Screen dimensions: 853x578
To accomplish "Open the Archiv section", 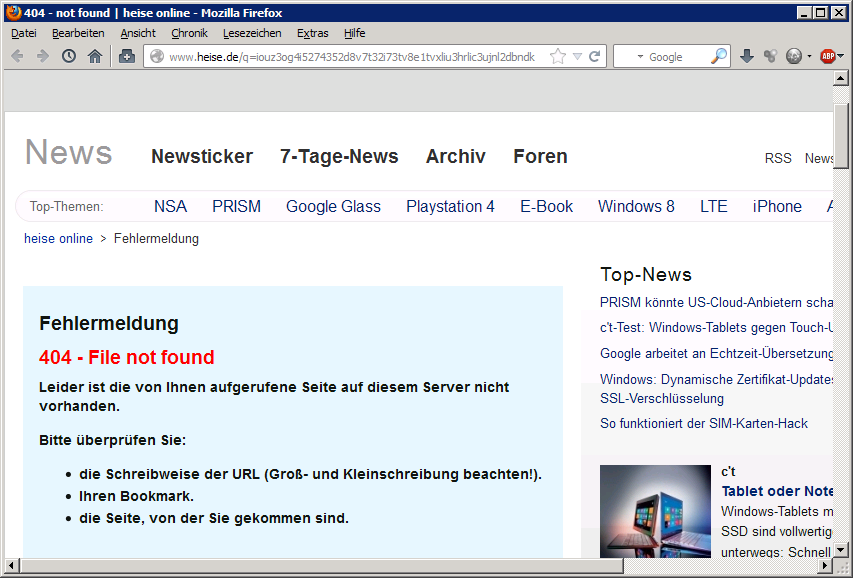I will pos(455,156).
